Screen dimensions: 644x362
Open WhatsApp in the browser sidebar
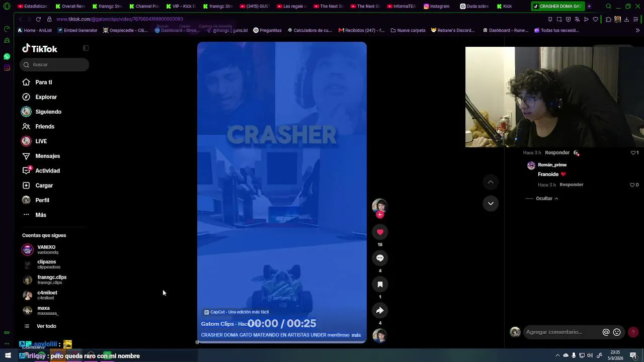tap(7, 57)
